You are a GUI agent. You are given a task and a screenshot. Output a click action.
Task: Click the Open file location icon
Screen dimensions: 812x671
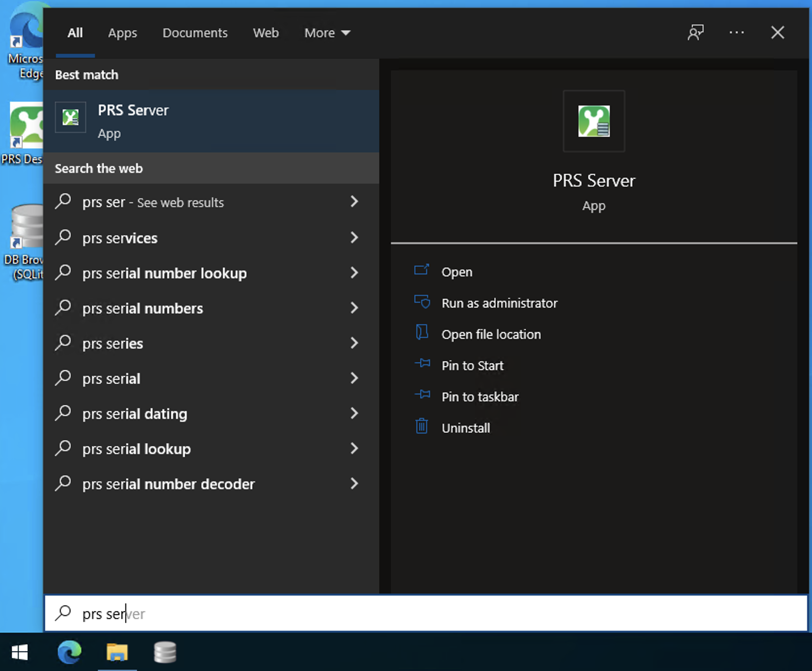point(422,333)
